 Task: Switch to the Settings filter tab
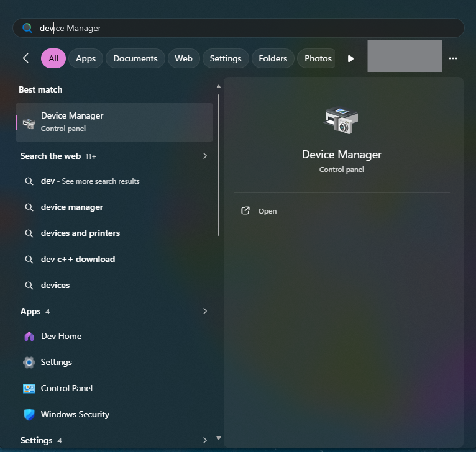pos(226,58)
